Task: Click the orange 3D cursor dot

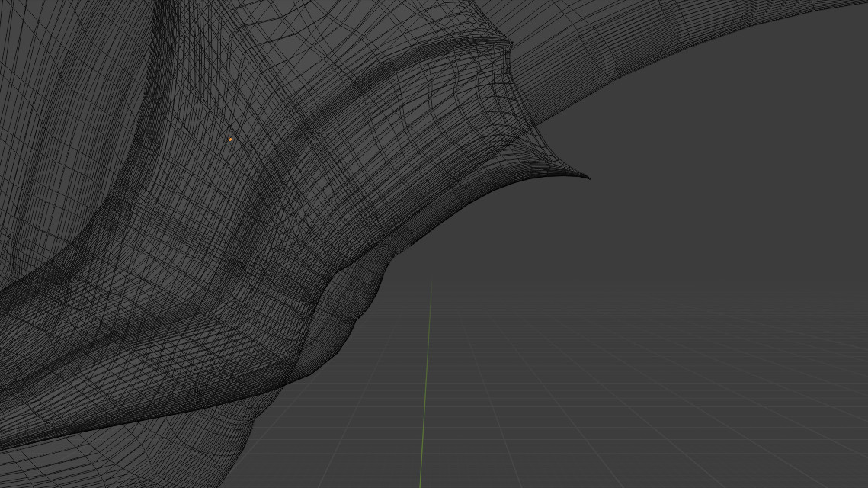Action: [230, 140]
